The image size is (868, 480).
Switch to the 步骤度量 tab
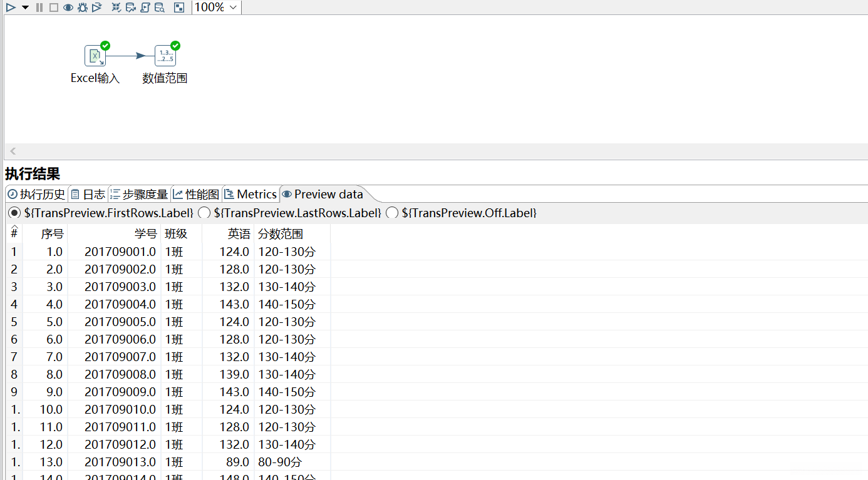pyautogui.click(x=139, y=194)
